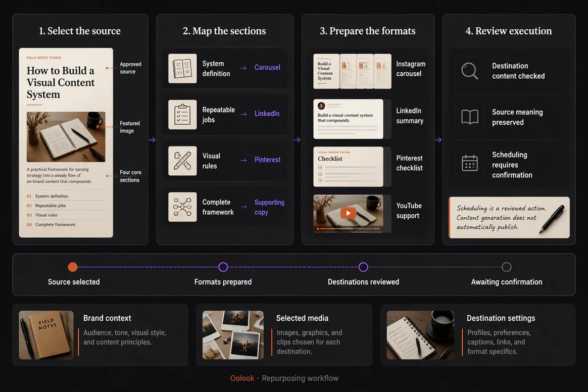Click the clipboard checklist Repeatable jobs icon

coord(182,114)
